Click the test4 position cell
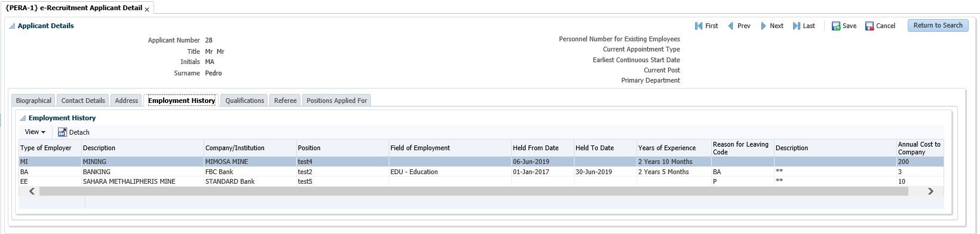 pos(342,162)
